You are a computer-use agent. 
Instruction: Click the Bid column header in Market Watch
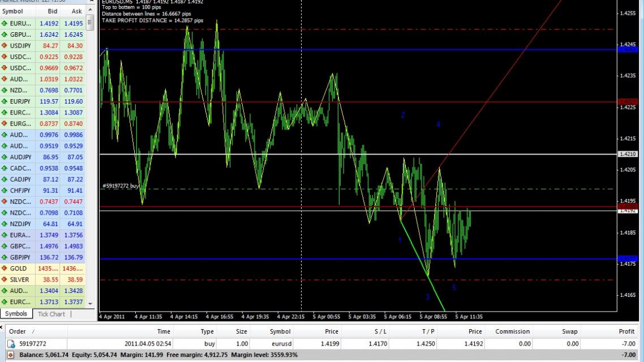click(x=52, y=11)
